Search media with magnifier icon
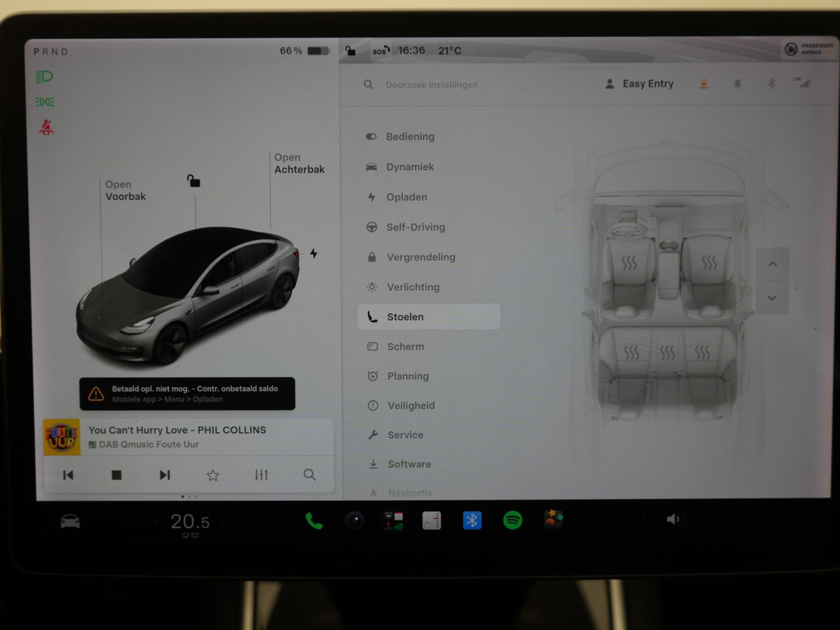Viewport: 840px width, 630px height. coord(309,475)
